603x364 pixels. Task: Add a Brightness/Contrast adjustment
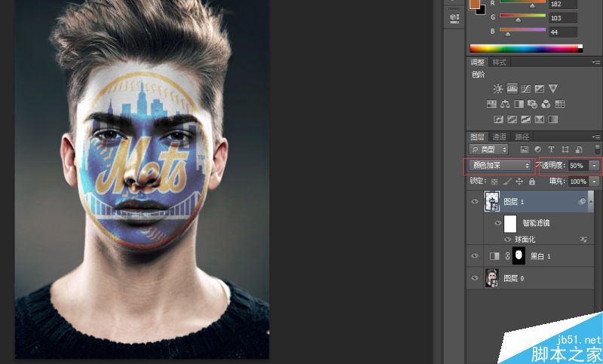coord(498,89)
